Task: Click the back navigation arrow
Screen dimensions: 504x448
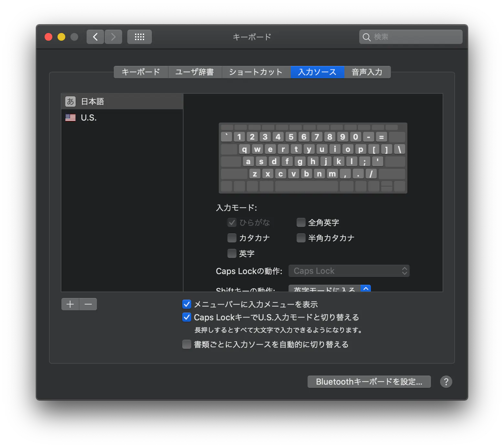Action: [x=95, y=37]
